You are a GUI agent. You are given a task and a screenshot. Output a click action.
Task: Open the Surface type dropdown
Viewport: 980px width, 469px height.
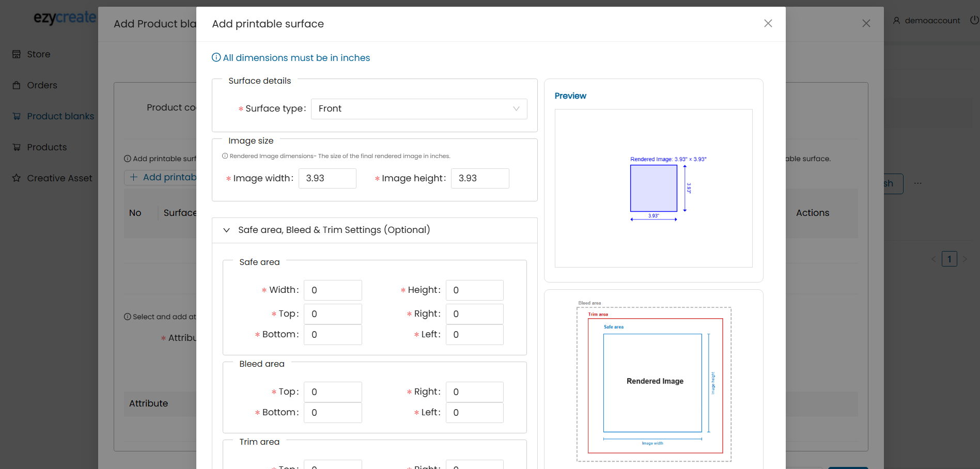(418, 109)
